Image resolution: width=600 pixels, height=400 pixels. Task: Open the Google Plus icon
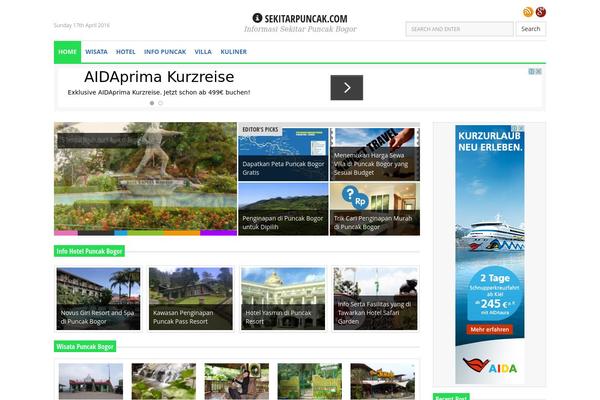pyautogui.click(x=540, y=12)
